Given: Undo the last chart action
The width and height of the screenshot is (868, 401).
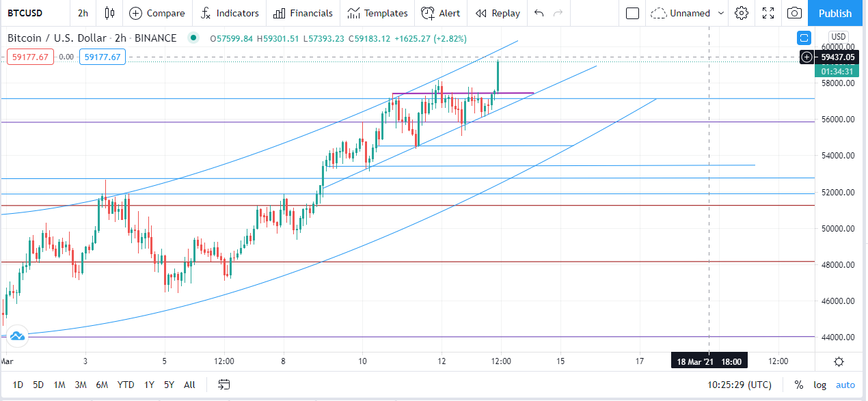Looking at the screenshot, I should (539, 13).
